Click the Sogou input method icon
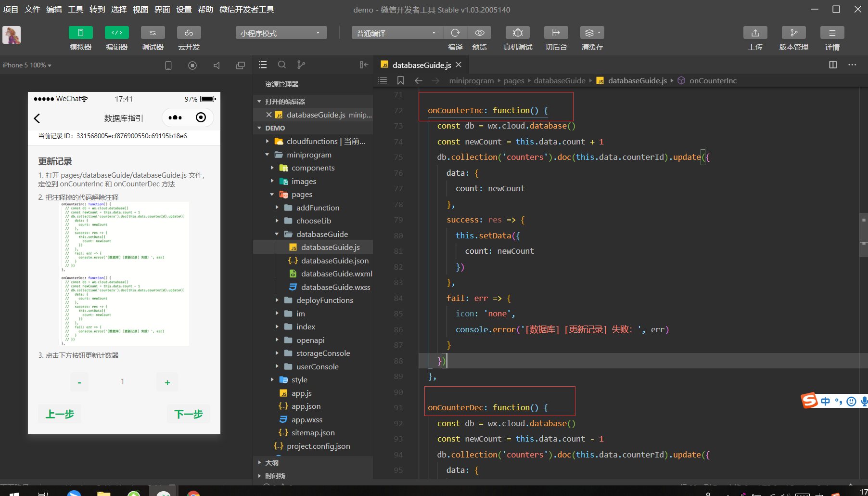The height and width of the screenshot is (496, 868). click(x=809, y=401)
